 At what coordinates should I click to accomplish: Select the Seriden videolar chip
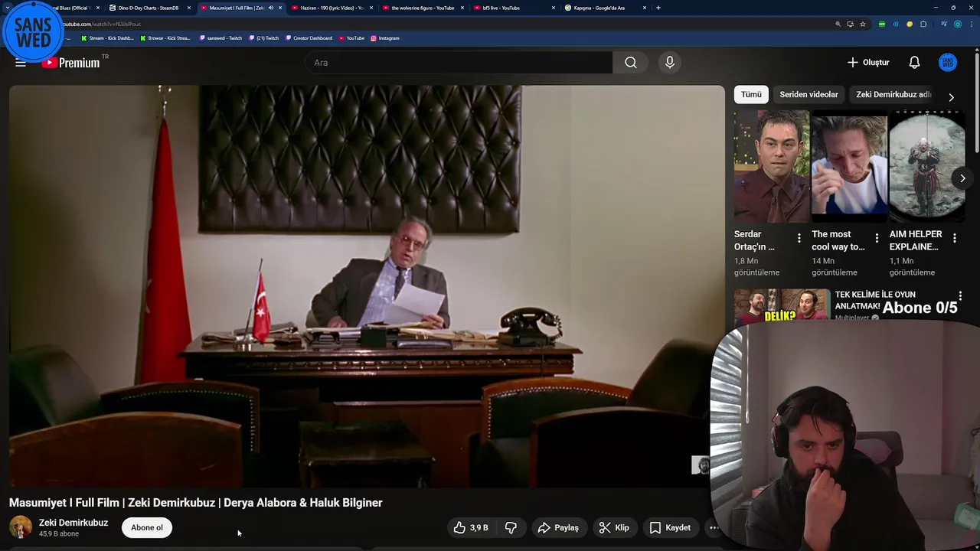(x=808, y=94)
